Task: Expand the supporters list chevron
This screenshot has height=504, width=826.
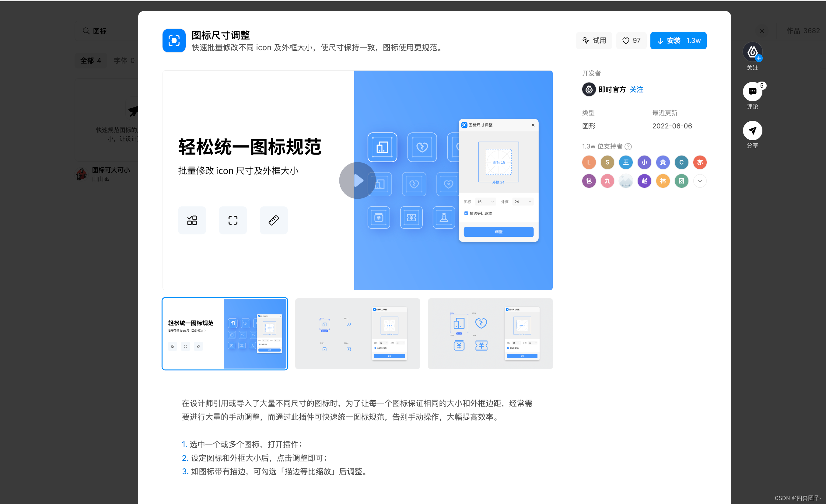Action: pos(700,181)
